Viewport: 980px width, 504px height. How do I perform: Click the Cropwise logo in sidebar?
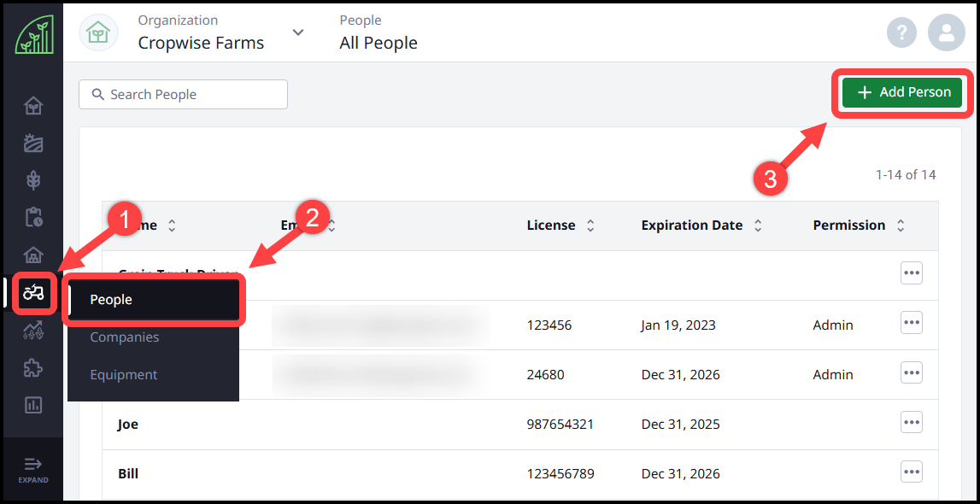pos(33,34)
